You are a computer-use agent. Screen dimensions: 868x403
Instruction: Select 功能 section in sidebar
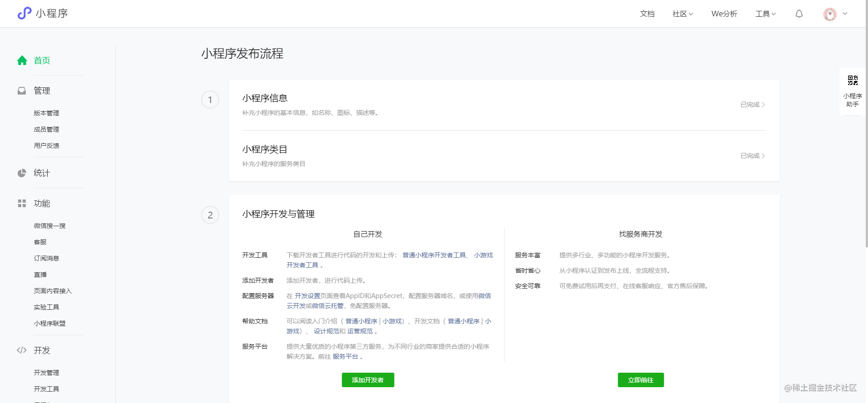point(42,203)
